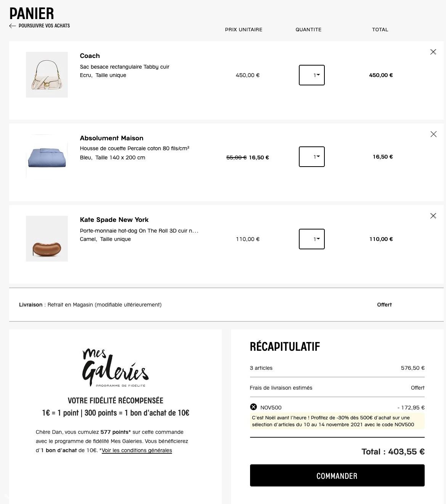Open Voir les conditions générales link
The width and height of the screenshot is (446, 504).
(137, 450)
